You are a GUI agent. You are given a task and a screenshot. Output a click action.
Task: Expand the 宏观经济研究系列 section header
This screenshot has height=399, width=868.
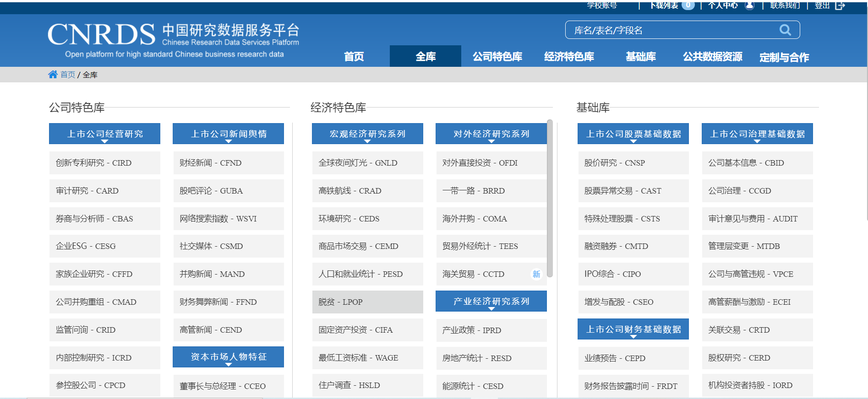[x=367, y=134]
